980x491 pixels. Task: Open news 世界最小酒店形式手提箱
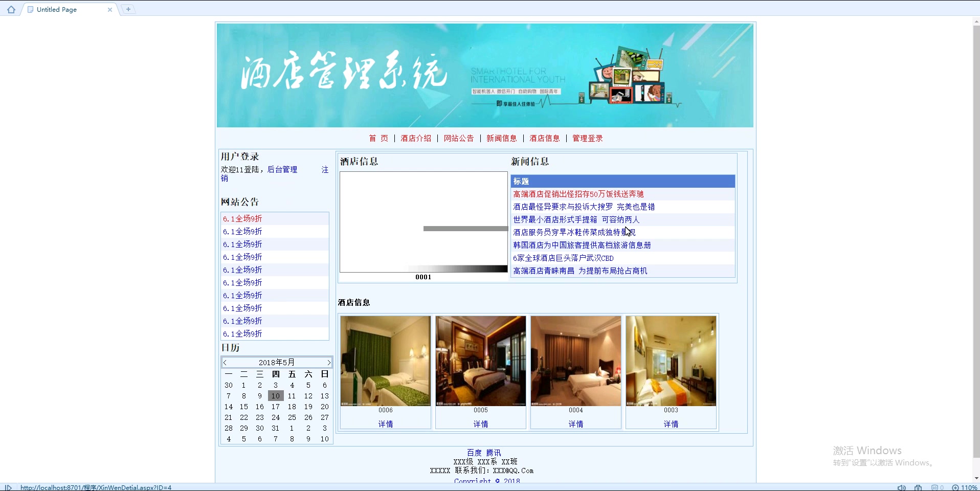(576, 219)
